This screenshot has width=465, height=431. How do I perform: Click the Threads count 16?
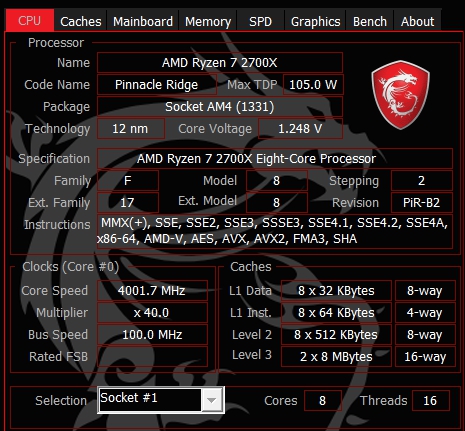pos(430,400)
